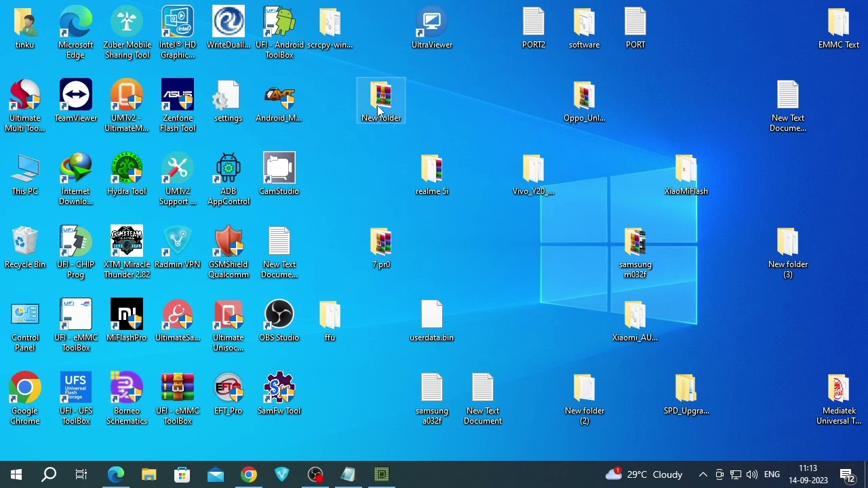Select the WriteDual desktop shortcut
The width and height of the screenshot is (868, 488).
[229, 28]
